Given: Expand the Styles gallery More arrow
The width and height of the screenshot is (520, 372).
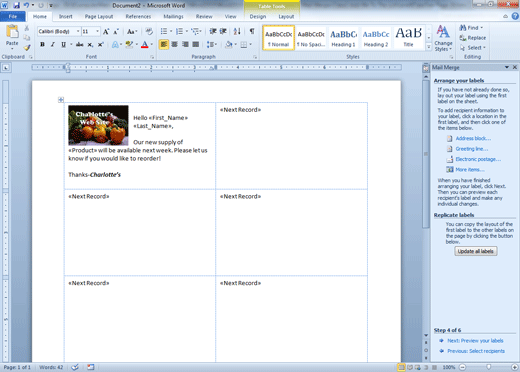Looking at the screenshot, I should [x=429, y=47].
